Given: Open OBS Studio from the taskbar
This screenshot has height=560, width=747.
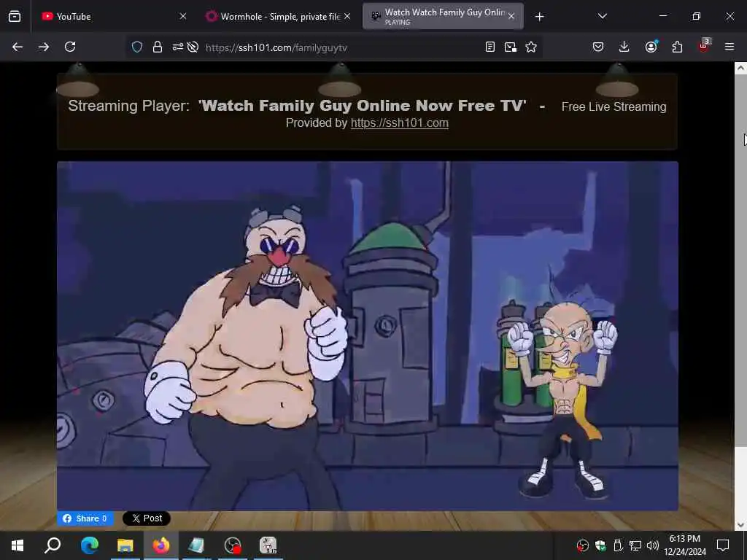Looking at the screenshot, I should pyautogui.click(x=233, y=545).
